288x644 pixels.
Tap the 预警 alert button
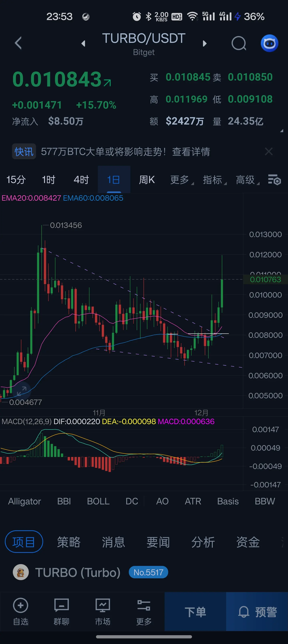click(257, 612)
